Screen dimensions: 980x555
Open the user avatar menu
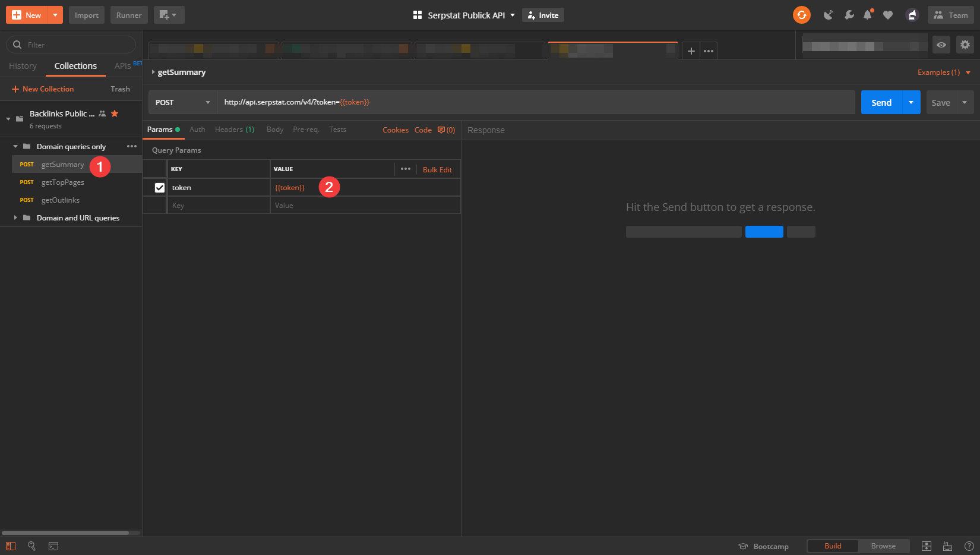pos(912,15)
